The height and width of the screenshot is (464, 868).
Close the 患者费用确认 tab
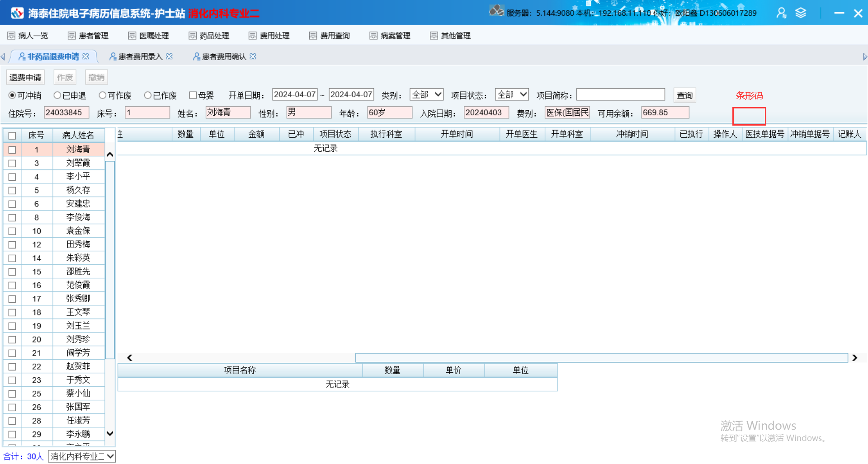coord(253,56)
